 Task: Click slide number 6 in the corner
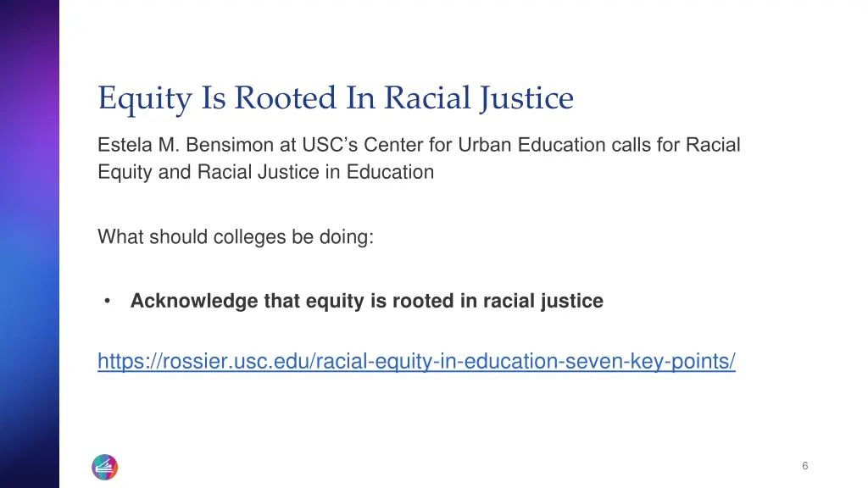804,466
